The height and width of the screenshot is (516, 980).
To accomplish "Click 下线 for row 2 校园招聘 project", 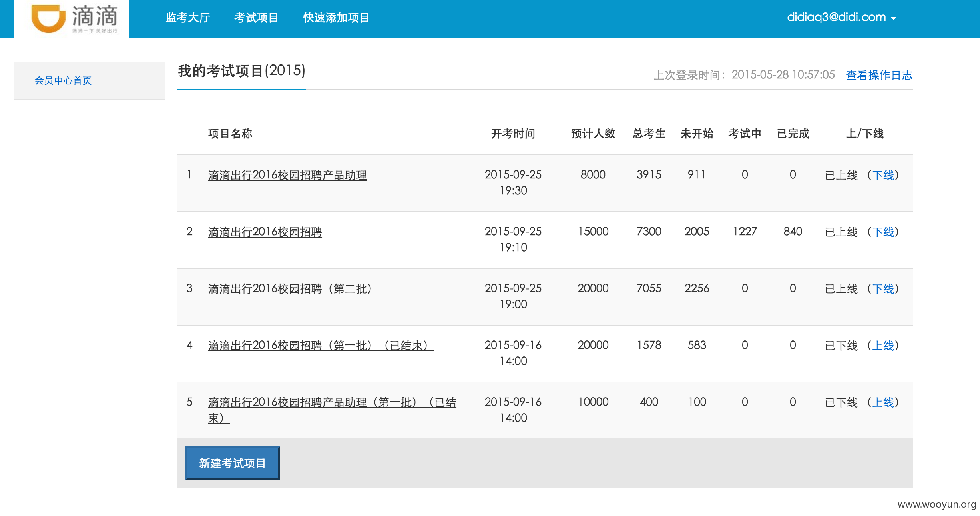I will (883, 232).
